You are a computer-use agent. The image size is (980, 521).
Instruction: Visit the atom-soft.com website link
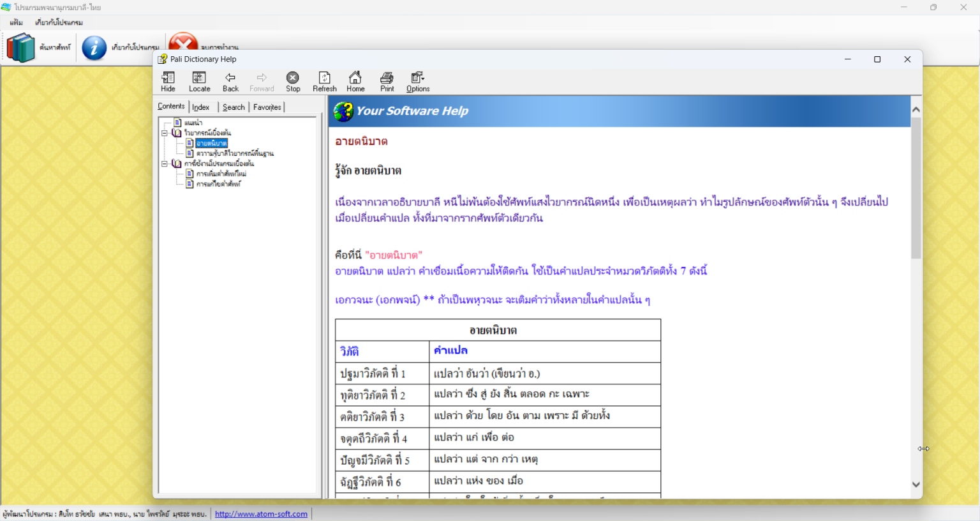261,513
